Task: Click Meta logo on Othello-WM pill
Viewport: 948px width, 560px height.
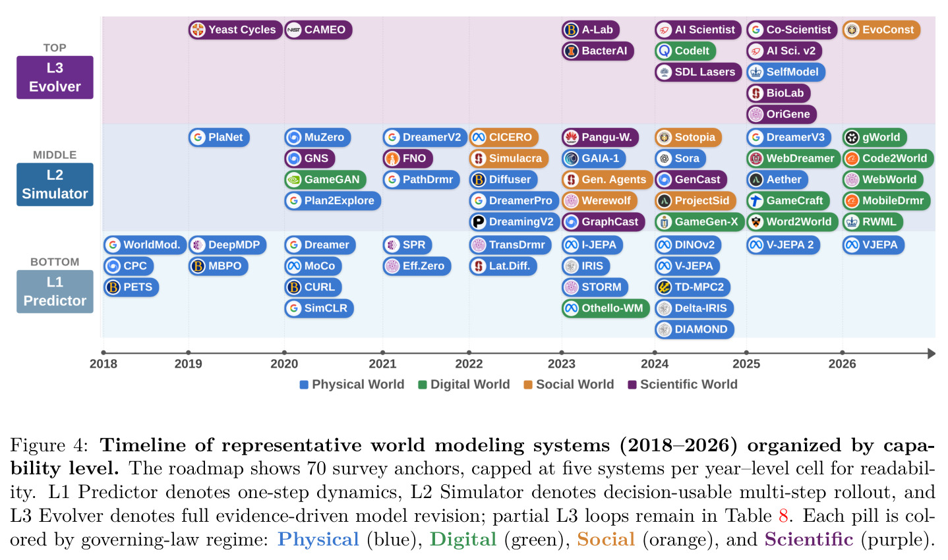Action: point(572,308)
